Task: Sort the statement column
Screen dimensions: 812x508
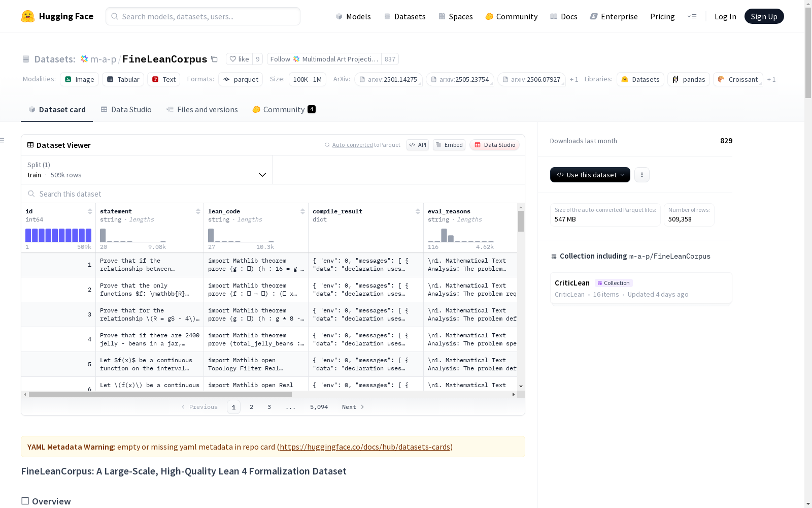Action: pyautogui.click(x=198, y=211)
